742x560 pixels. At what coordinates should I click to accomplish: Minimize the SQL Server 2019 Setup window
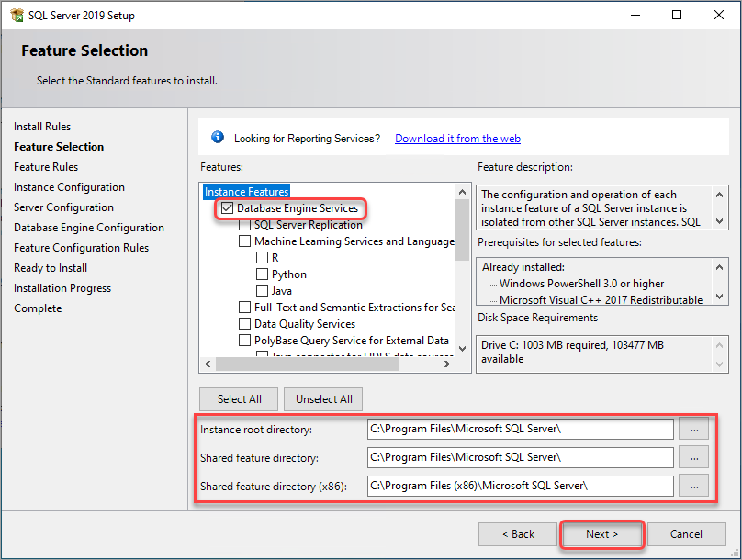click(635, 15)
